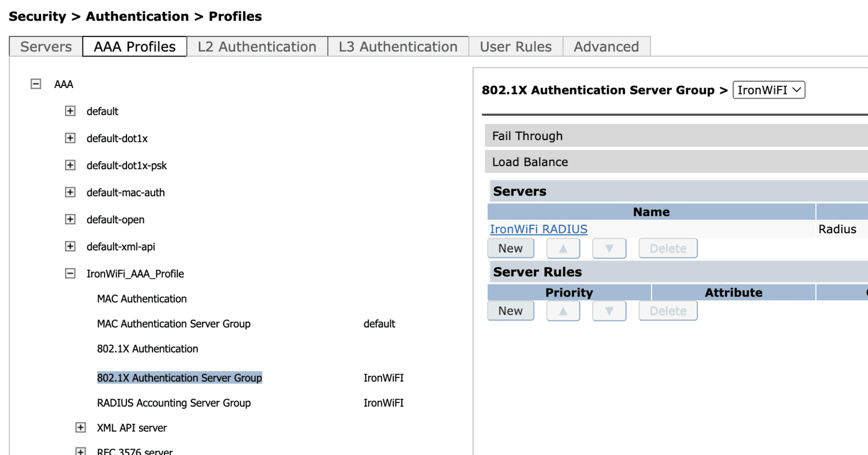The height and width of the screenshot is (455, 868).
Task: Open the IronWiFi RADIUS server link
Action: (538, 229)
